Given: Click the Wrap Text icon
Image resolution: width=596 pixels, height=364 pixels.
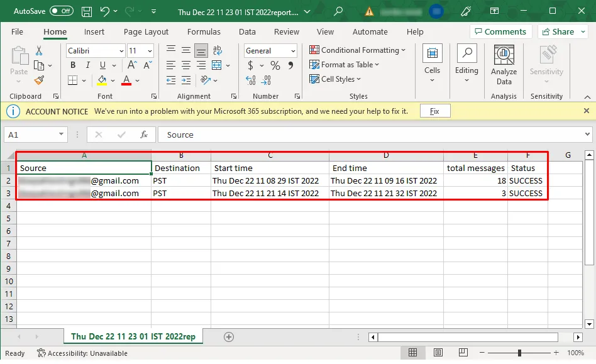Looking at the screenshot, I should pyautogui.click(x=217, y=51).
